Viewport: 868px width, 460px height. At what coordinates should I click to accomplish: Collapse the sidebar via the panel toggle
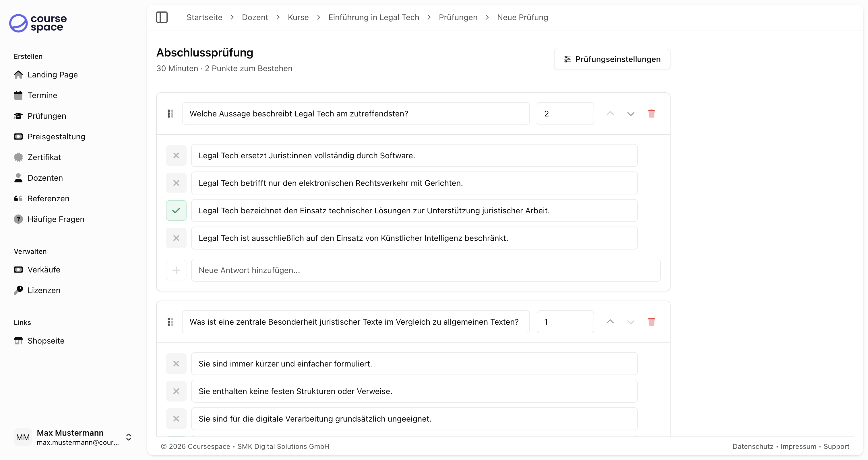click(x=162, y=17)
